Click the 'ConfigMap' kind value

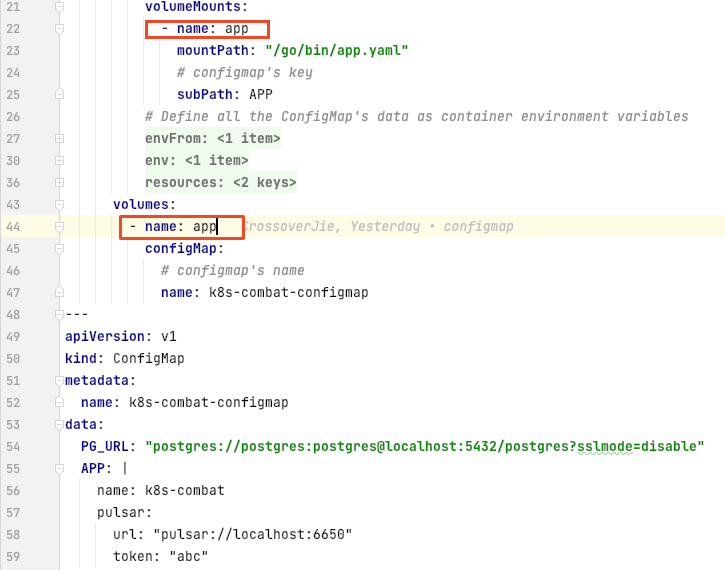coord(148,358)
